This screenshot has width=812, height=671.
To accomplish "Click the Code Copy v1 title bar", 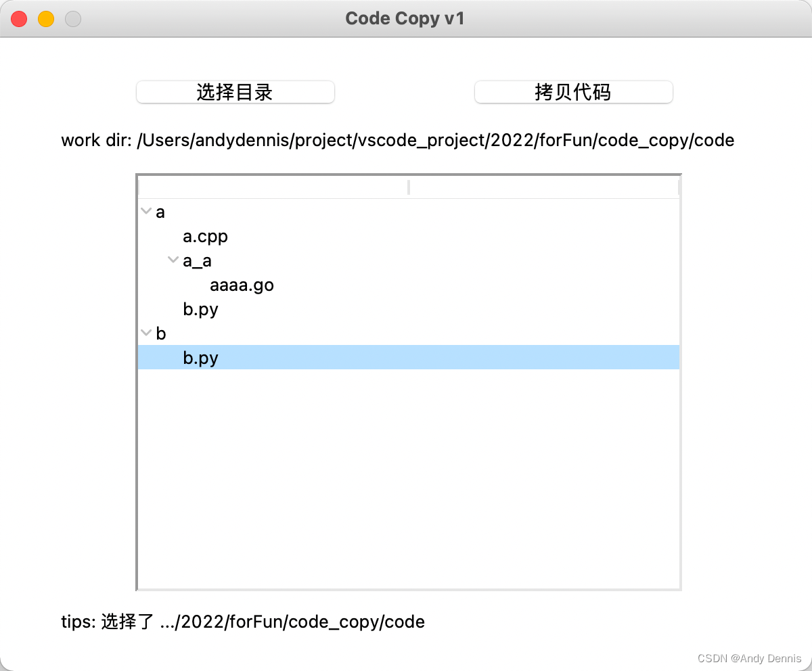I will [x=405, y=18].
